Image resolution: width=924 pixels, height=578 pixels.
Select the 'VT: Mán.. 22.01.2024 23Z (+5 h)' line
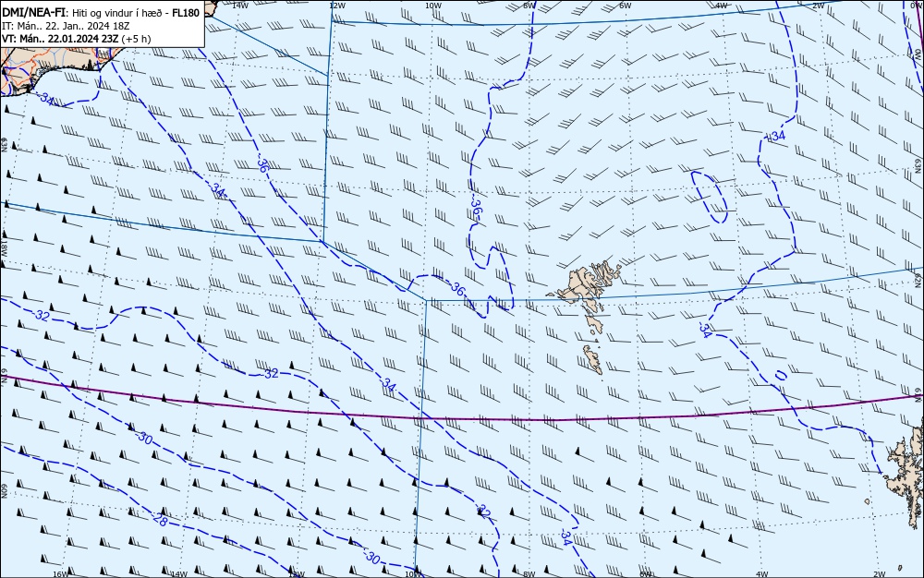click(77, 39)
